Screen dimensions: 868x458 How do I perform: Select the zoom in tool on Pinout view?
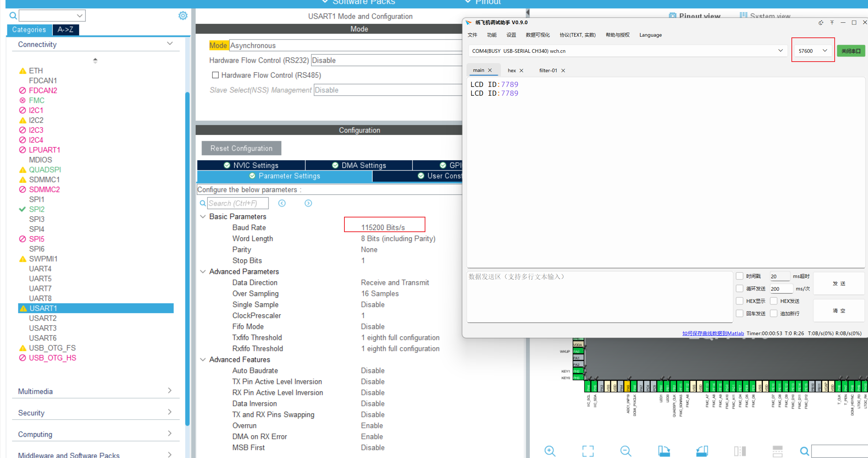(550, 451)
